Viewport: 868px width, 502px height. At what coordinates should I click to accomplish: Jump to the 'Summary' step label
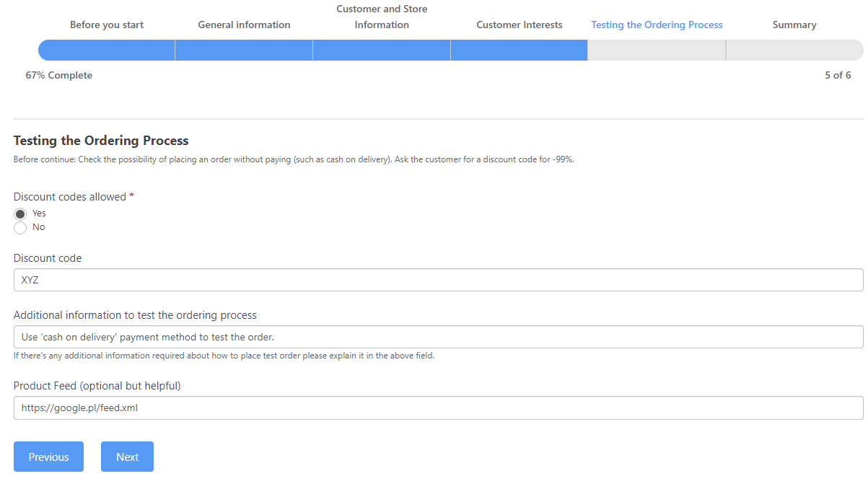click(x=794, y=25)
